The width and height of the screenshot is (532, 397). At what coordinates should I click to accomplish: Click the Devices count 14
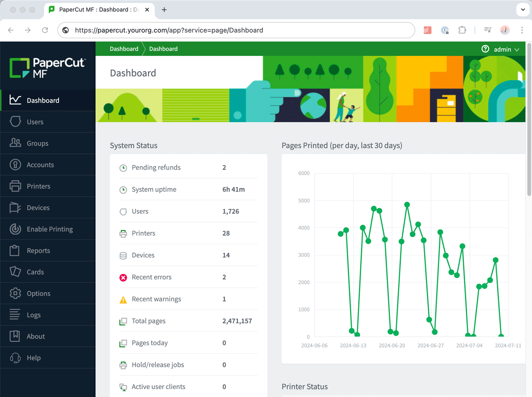click(226, 255)
